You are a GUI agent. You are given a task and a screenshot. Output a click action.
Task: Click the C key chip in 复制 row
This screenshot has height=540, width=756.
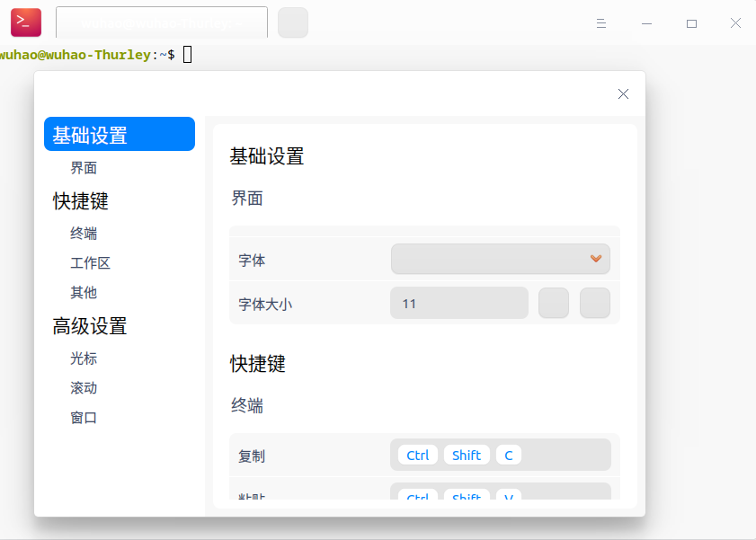(508, 456)
